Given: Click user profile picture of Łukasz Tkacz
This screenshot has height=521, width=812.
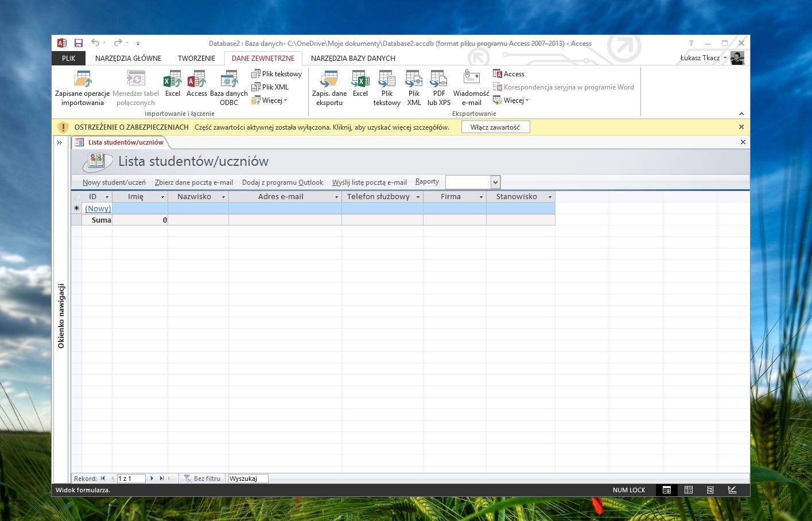Looking at the screenshot, I should click(x=737, y=58).
